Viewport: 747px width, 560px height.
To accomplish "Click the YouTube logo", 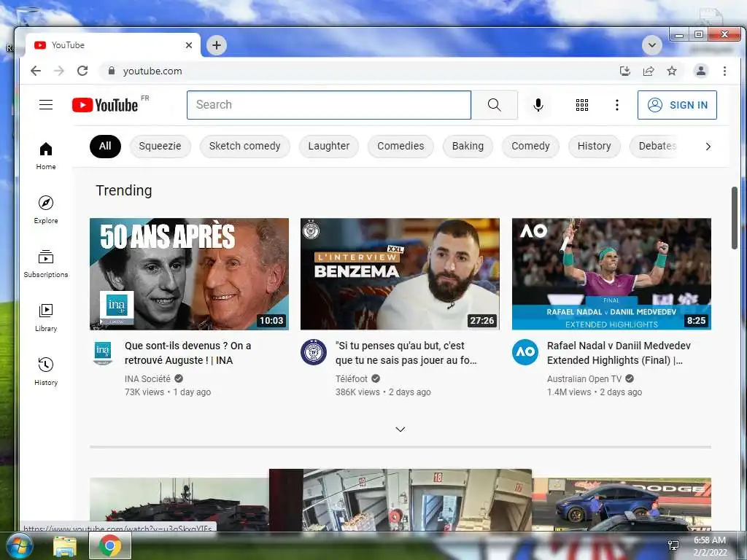I will coord(105,105).
